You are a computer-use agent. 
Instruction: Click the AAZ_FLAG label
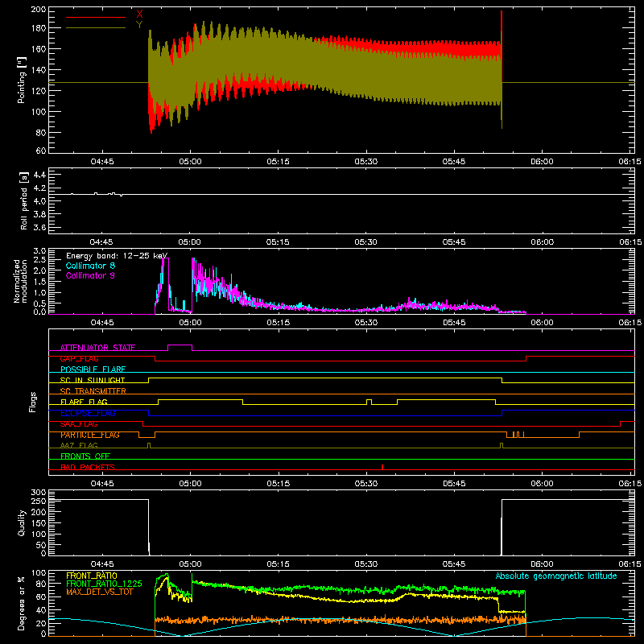pos(79,445)
